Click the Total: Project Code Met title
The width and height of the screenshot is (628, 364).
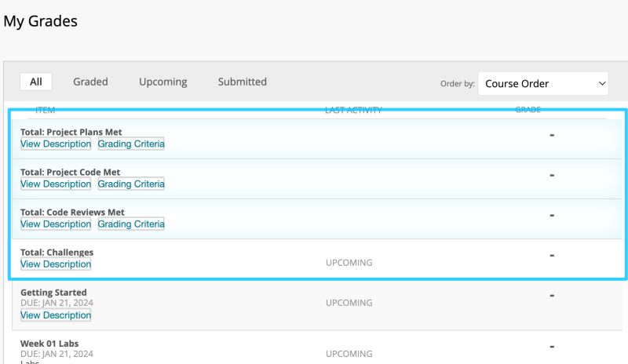pyautogui.click(x=70, y=172)
